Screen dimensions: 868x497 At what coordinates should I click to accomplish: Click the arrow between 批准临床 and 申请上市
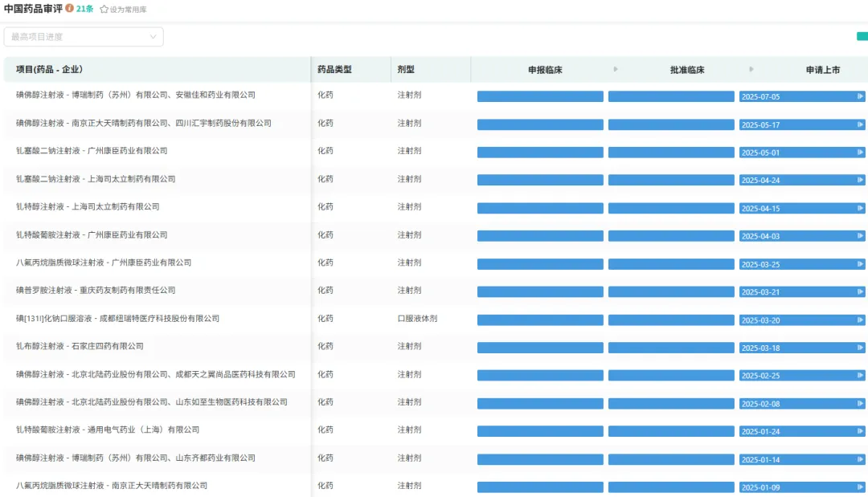pos(751,70)
